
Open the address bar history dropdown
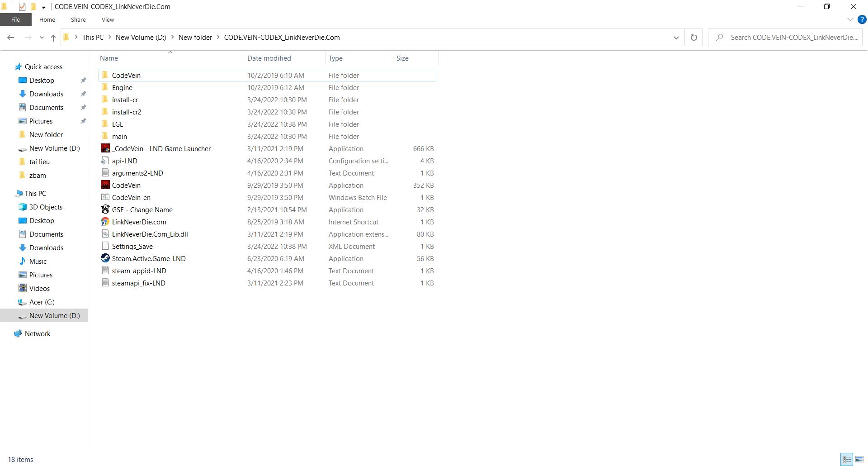[x=676, y=38]
